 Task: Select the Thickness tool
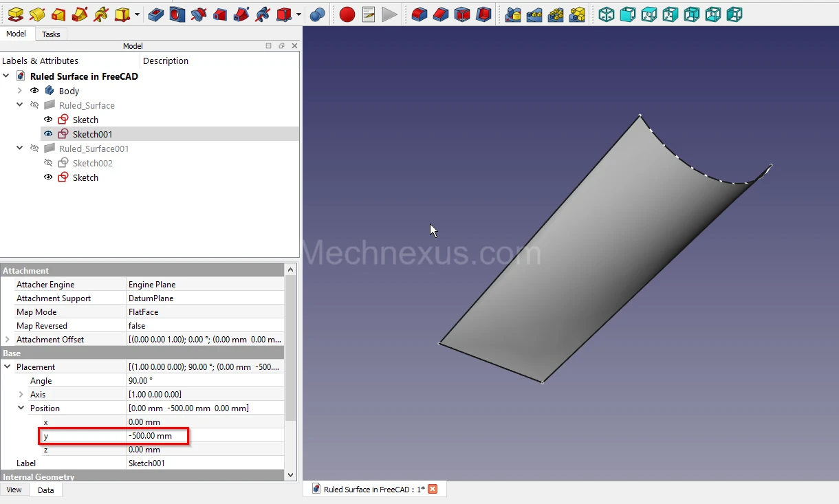[483, 14]
